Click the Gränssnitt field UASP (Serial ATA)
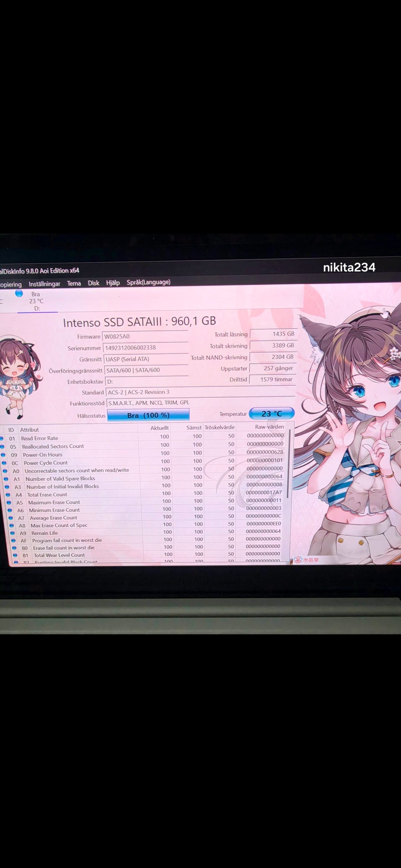 tap(146, 359)
